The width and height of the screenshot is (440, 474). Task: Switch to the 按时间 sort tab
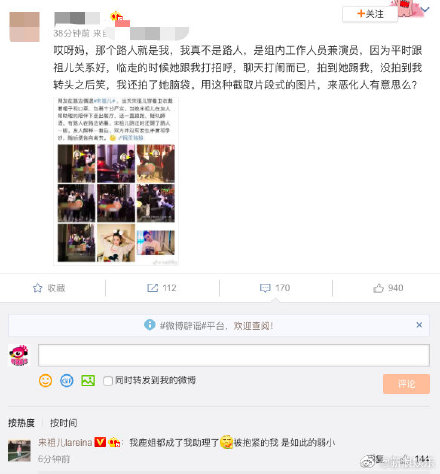coord(63,423)
